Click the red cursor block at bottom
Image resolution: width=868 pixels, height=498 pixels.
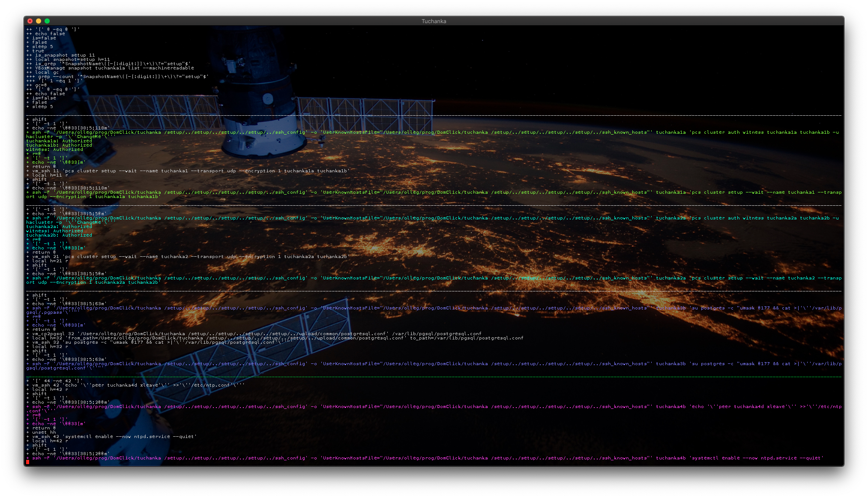[x=28, y=462]
